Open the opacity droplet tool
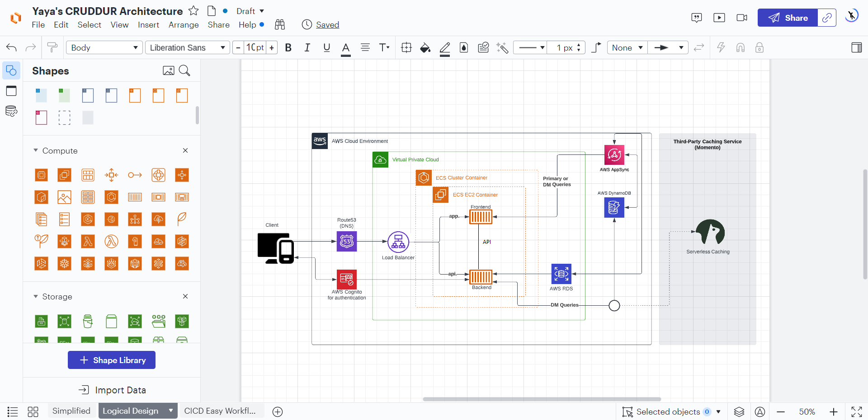The width and height of the screenshot is (868, 420). click(x=464, y=47)
